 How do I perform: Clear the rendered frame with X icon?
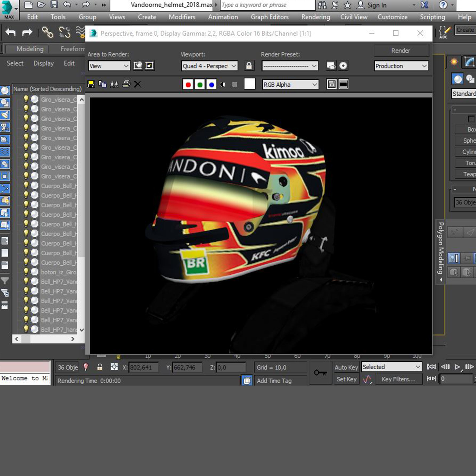tap(137, 85)
